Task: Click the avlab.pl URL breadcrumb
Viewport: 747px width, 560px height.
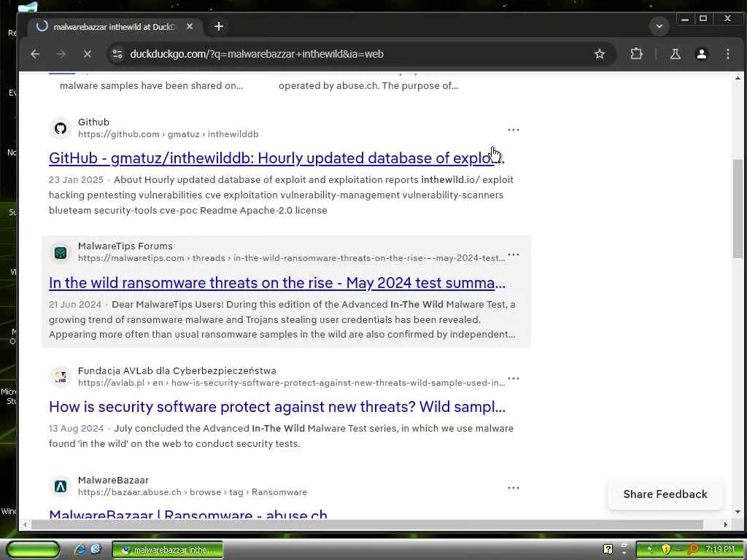Action: point(292,383)
